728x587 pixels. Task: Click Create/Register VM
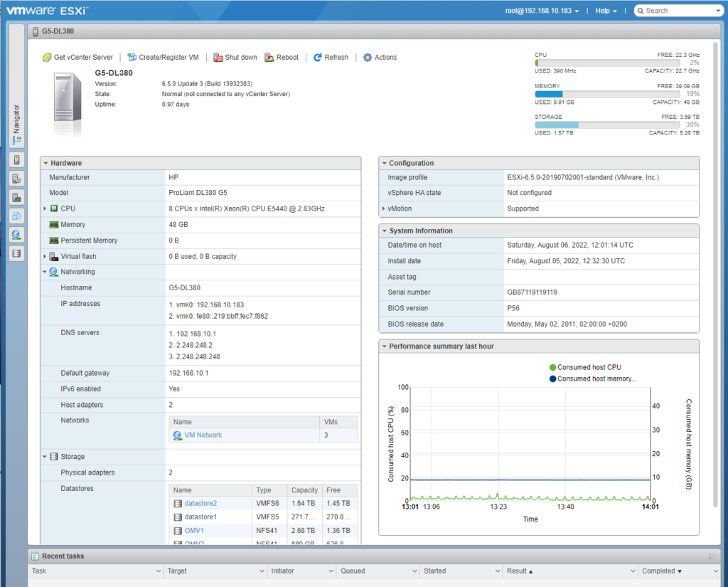tap(164, 57)
